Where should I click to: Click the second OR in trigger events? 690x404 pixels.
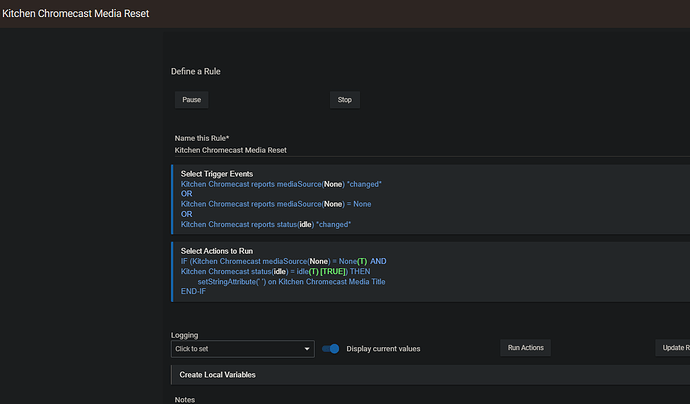(x=187, y=214)
